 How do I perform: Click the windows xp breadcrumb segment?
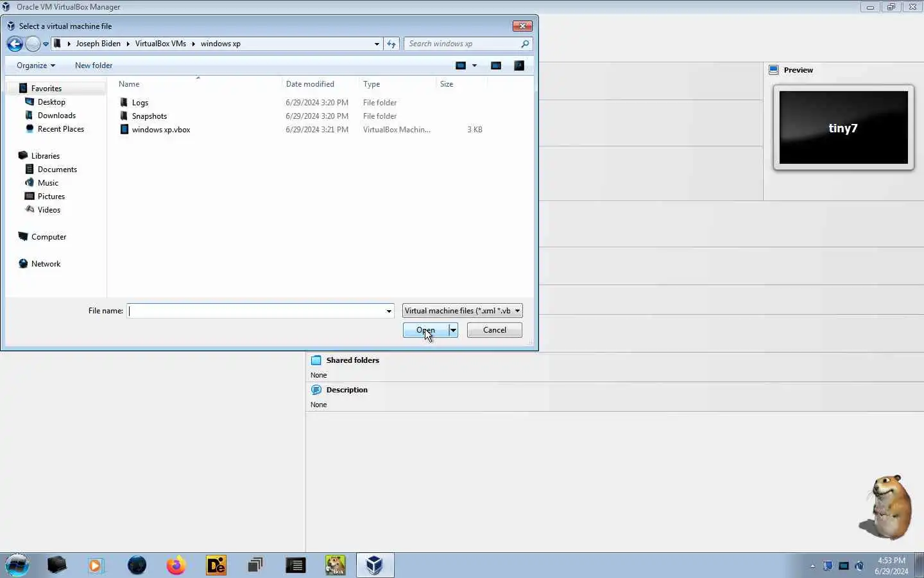pyautogui.click(x=220, y=44)
